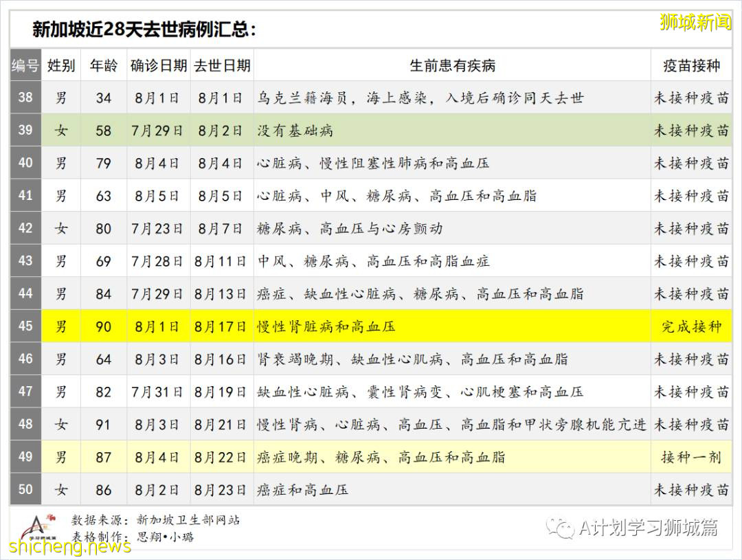Click the 年龄 column header
Image resolution: width=742 pixels, height=560 pixels.
104,65
